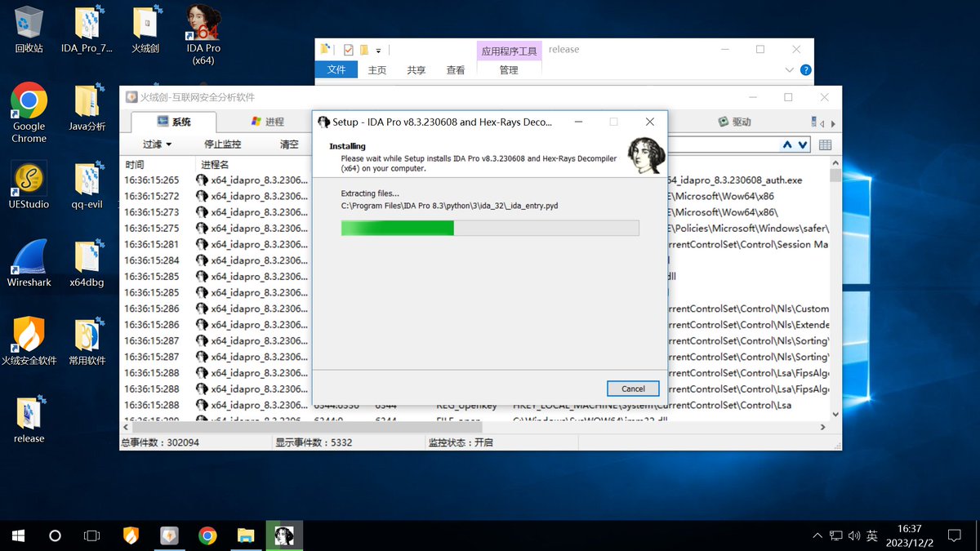
Task: Open the 火绒剑 desktop folder
Action: point(145,30)
